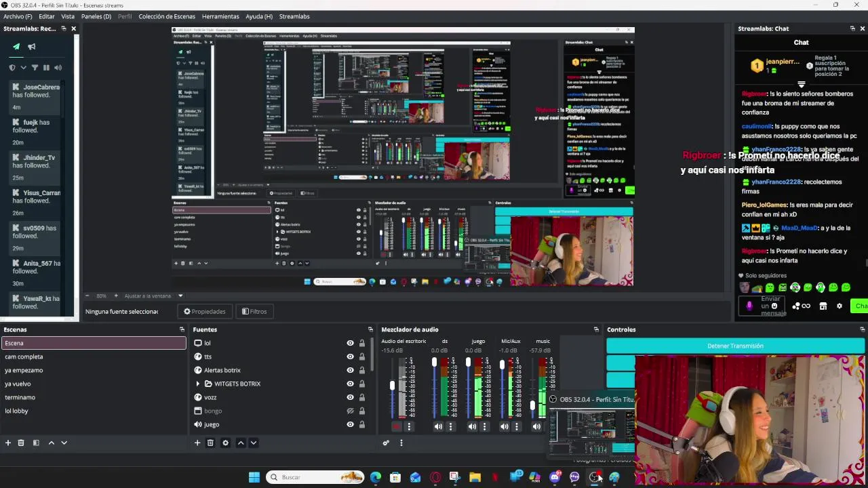Pop out the Fuentes dock panel
The width and height of the screenshot is (868, 488).
(370, 329)
